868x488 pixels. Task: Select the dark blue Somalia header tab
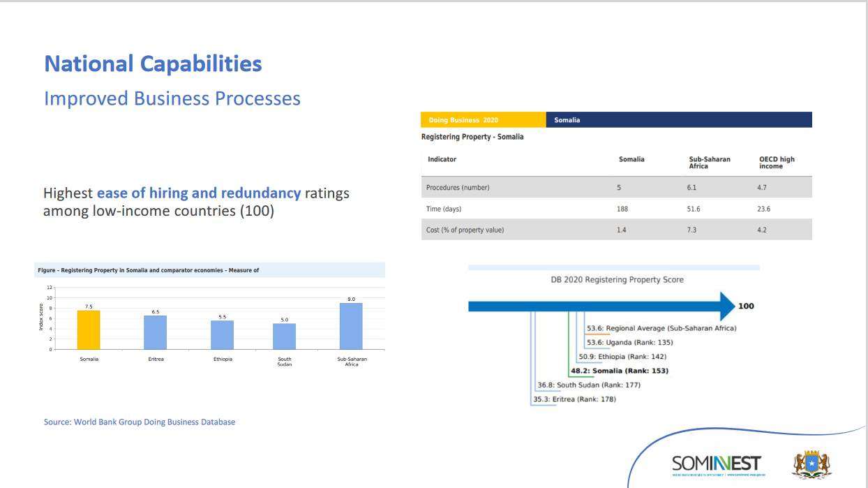[678, 120]
